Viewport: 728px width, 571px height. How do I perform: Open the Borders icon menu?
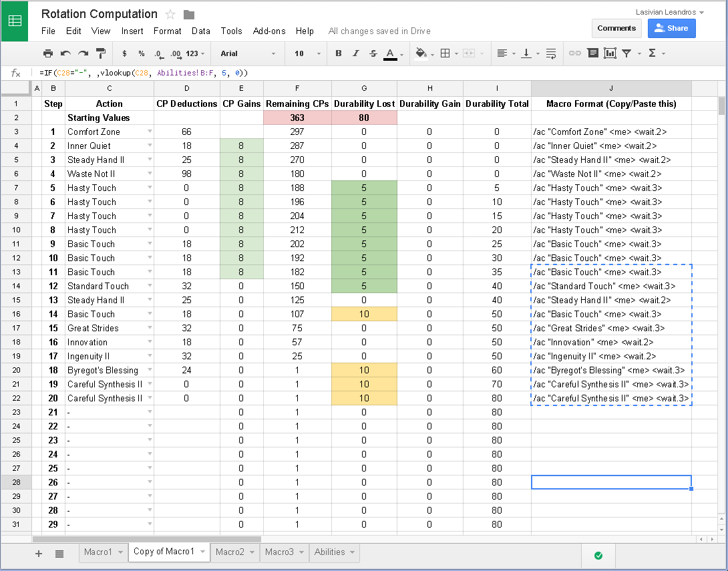[445, 53]
